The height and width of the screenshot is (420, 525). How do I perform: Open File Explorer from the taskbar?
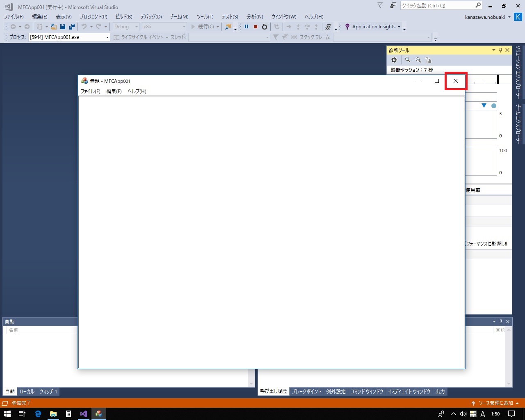click(x=53, y=414)
